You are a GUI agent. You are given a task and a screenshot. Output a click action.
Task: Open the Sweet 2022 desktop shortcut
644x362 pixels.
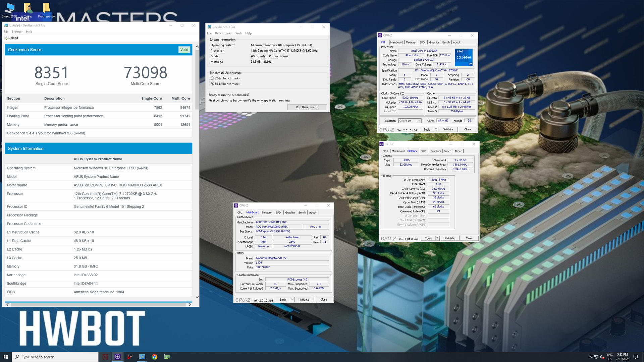[9, 10]
